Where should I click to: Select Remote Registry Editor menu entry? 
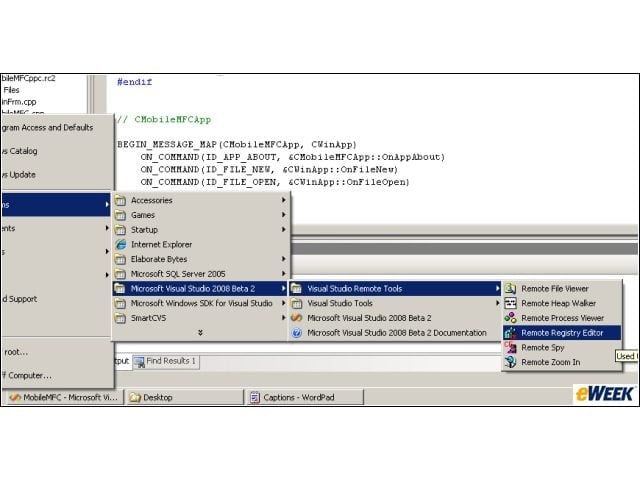562,333
